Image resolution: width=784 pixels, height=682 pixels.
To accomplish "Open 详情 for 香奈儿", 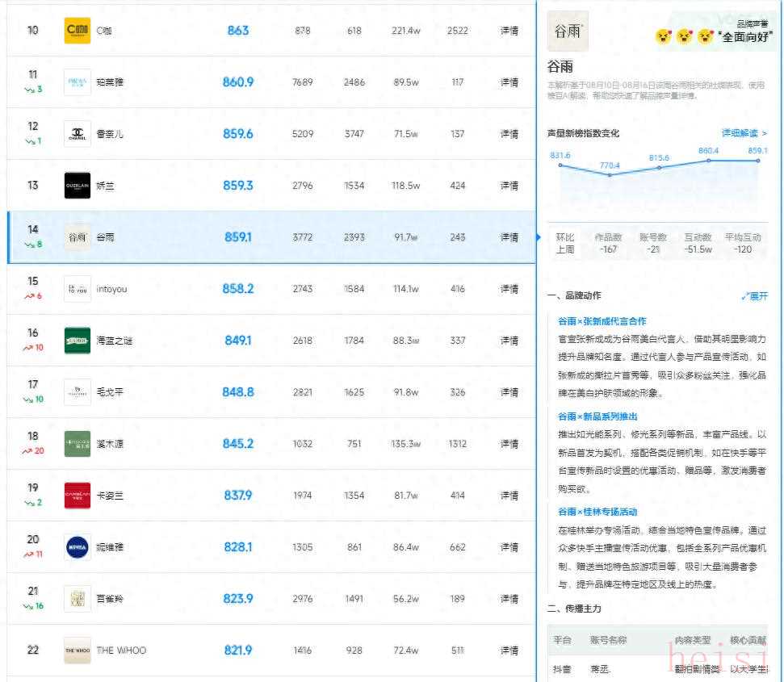I will pos(509,134).
